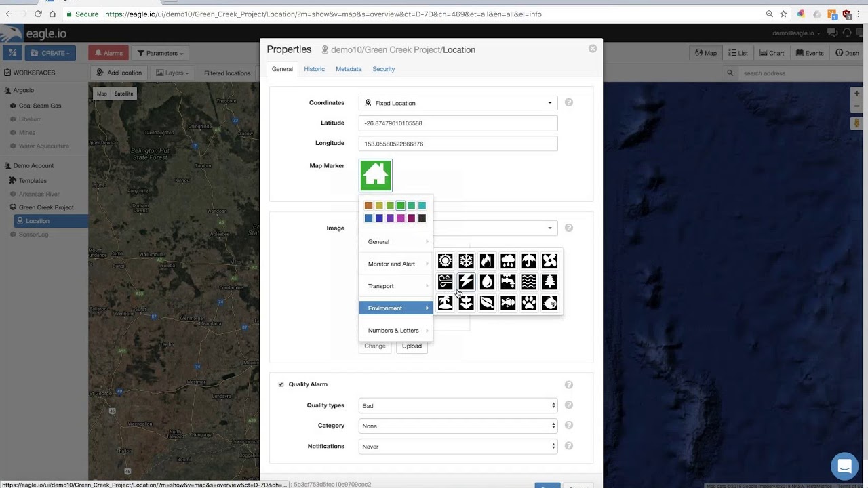Open the Layers dropdown
868x488 pixels.
click(172, 73)
